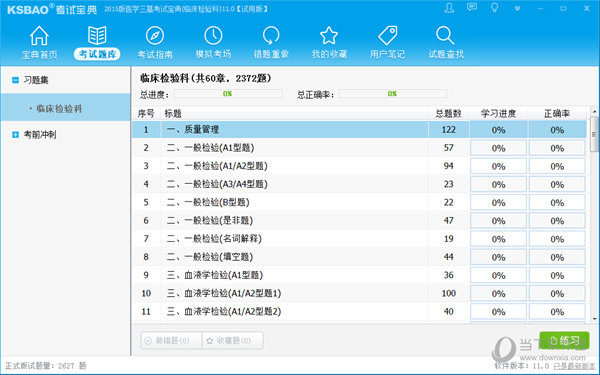This screenshot has height=375, width=600.
Task: Select row 一、质量管理
Action: coord(359,130)
